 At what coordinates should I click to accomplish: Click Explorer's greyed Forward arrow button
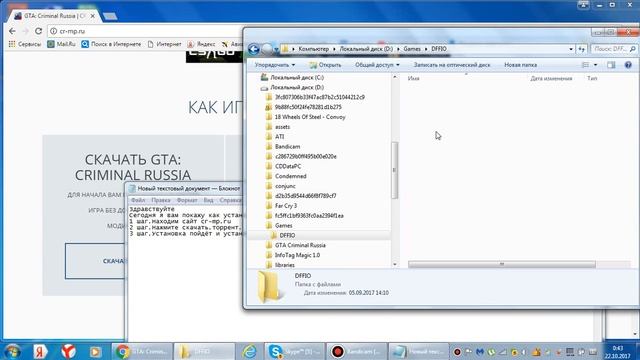[267, 49]
